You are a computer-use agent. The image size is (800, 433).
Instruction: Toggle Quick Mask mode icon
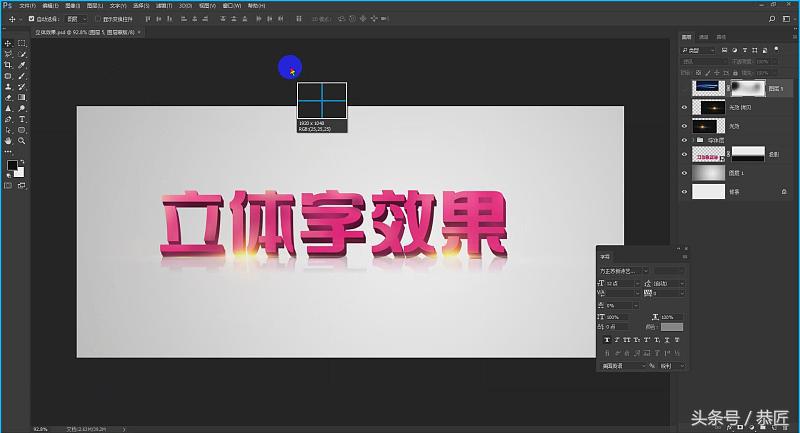8,186
